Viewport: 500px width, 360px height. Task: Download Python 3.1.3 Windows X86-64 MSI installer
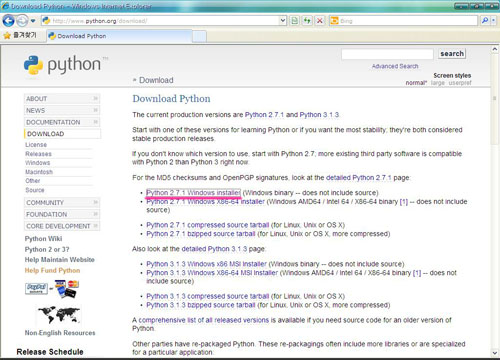212,273
